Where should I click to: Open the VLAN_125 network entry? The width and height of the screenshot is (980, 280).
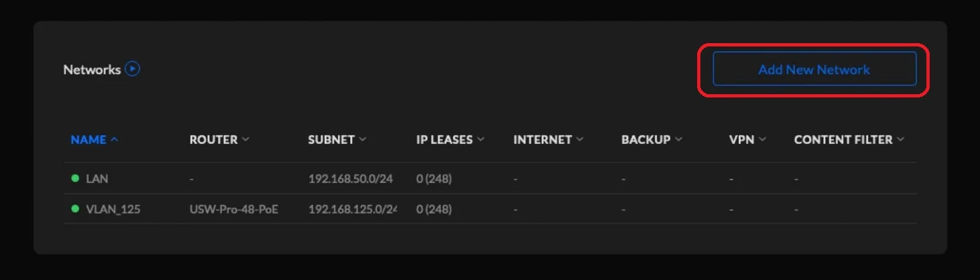(113, 210)
